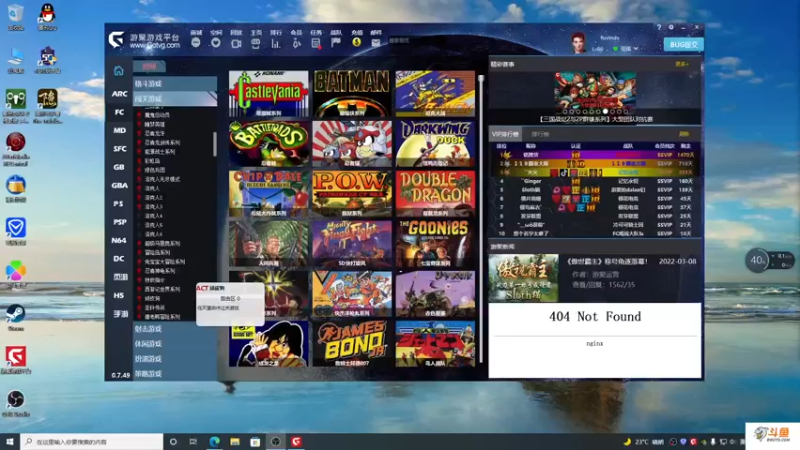Select the H5 platform tab
Screen dimensions: 800x450
pyautogui.click(x=119, y=295)
